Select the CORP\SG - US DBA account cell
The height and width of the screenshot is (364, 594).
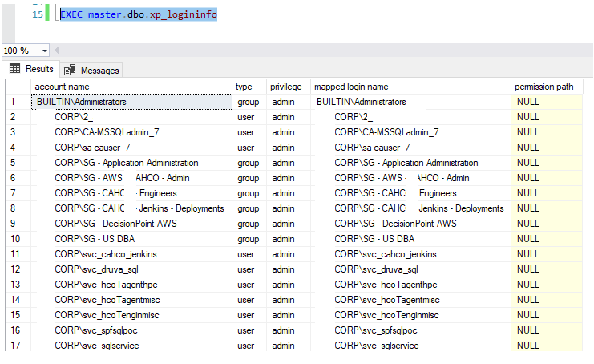(95, 239)
